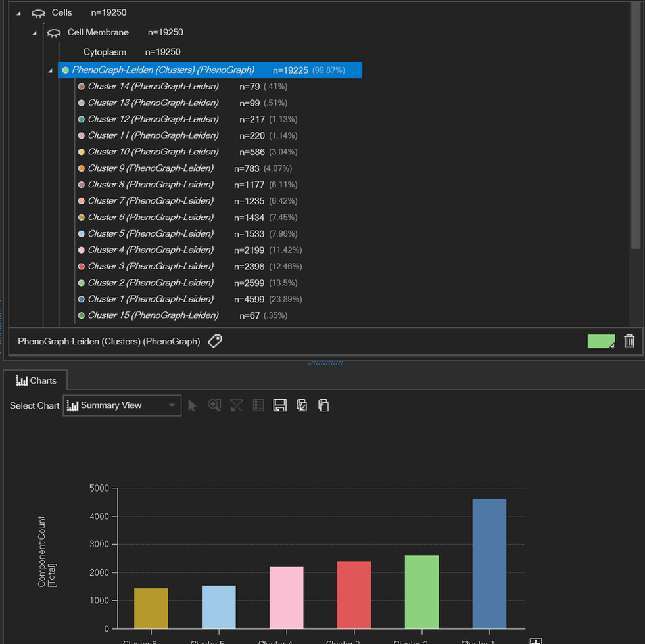Click the Select Chart label
645x644 pixels.
point(35,406)
